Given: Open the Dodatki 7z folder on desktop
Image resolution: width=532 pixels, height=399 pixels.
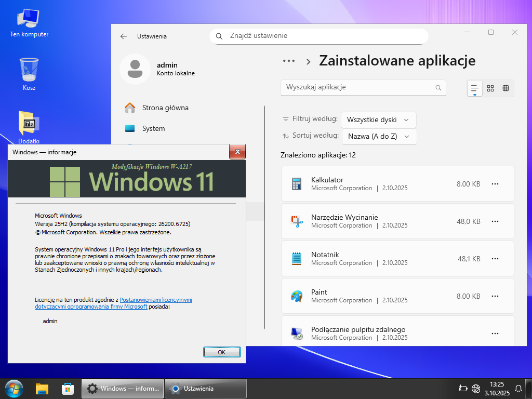Looking at the screenshot, I should point(29,123).
